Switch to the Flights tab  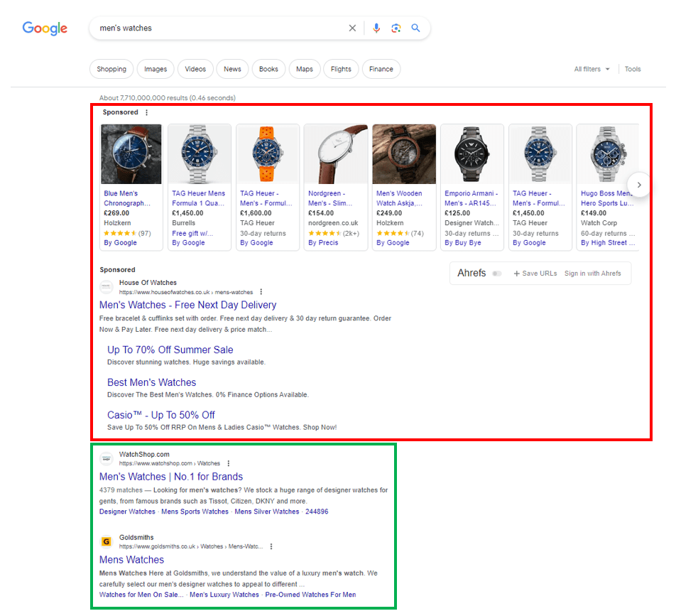click(x=341, y=69)
